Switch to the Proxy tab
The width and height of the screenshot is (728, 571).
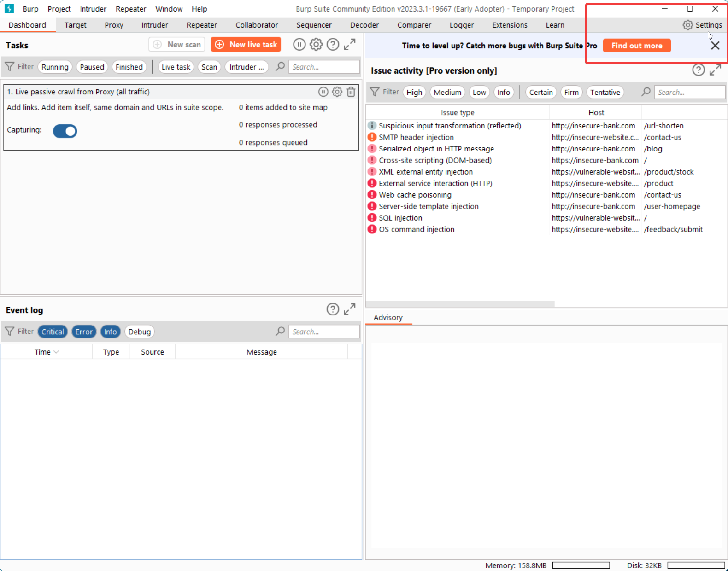coord(114,25)
